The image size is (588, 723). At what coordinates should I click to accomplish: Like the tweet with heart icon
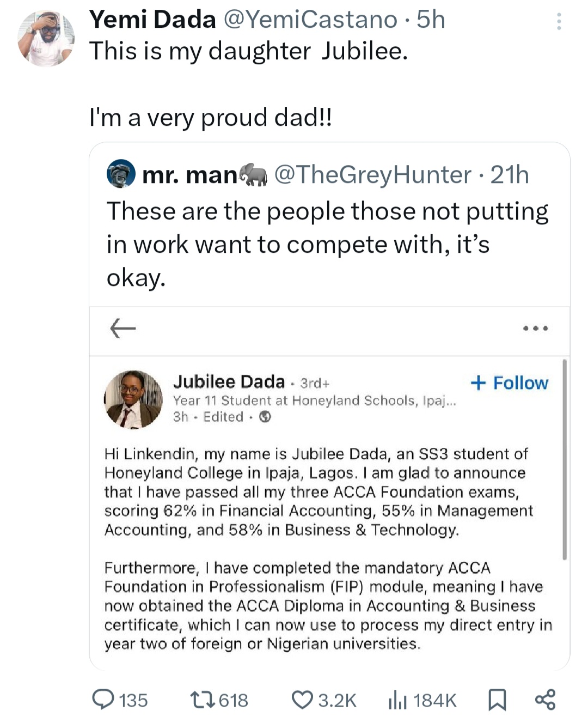click(303, 700)
